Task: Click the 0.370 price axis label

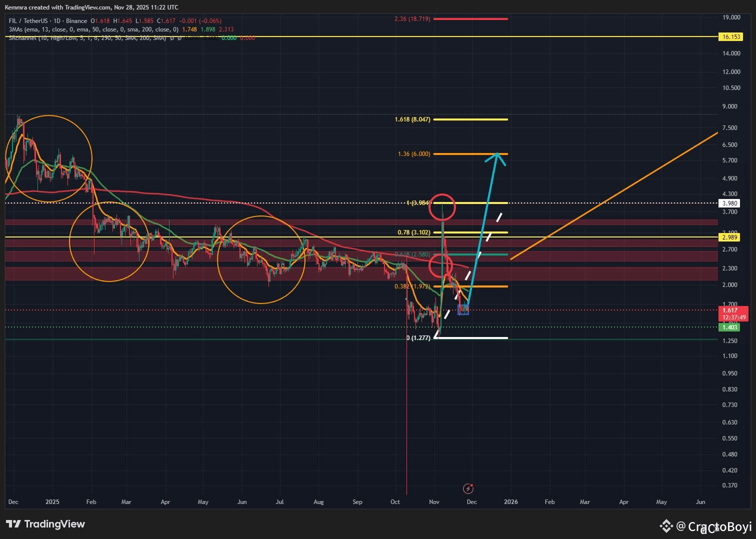Action: (x=730, y=485)
